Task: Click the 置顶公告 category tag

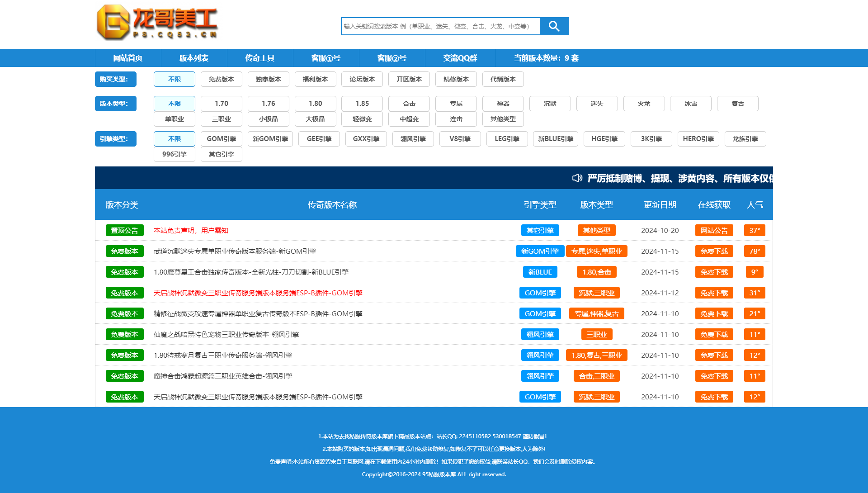Action: pyautogui.click(x=125, y=230)
